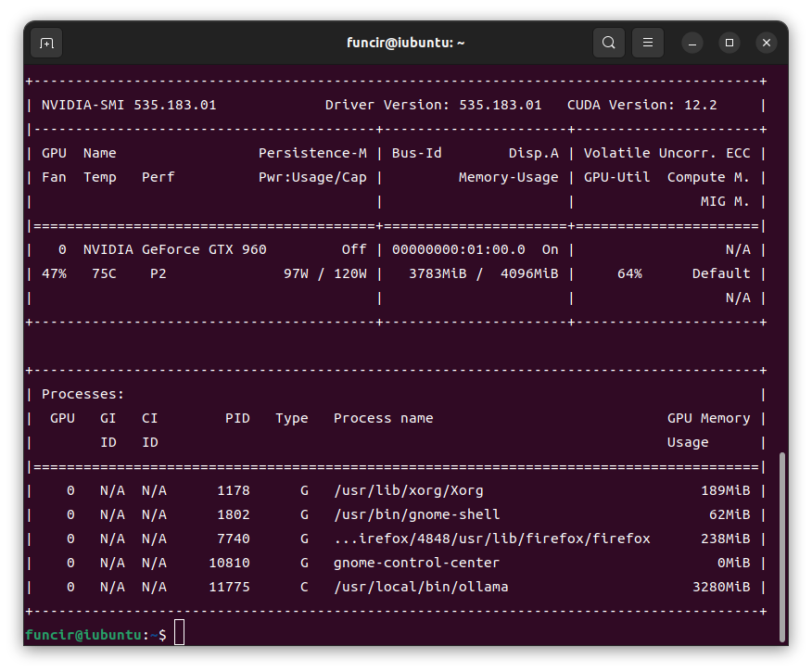Screen dimensions: 812x672
Task: Click Driver Version: 535.183.01
Action: (434, 105)
